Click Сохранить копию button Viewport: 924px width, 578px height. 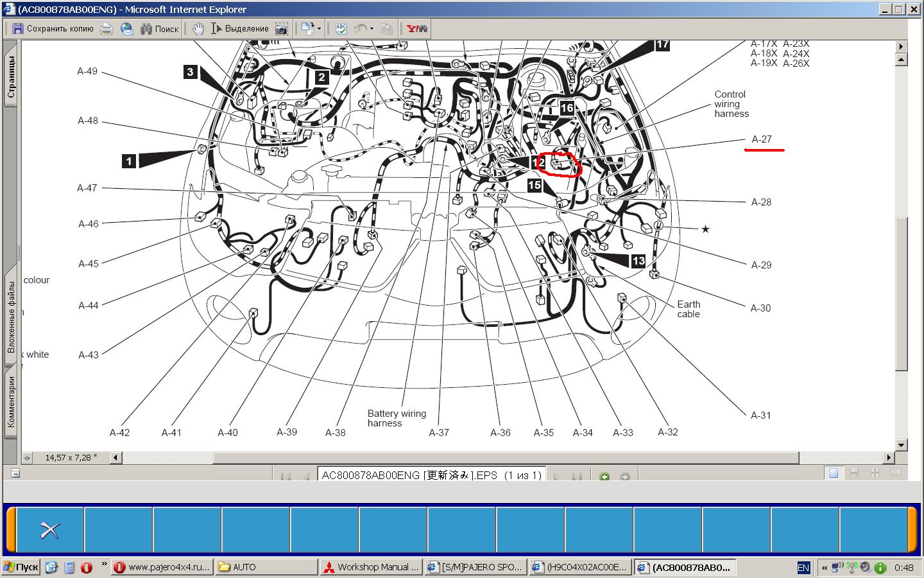pyautogui.click(x=53, y=29)
